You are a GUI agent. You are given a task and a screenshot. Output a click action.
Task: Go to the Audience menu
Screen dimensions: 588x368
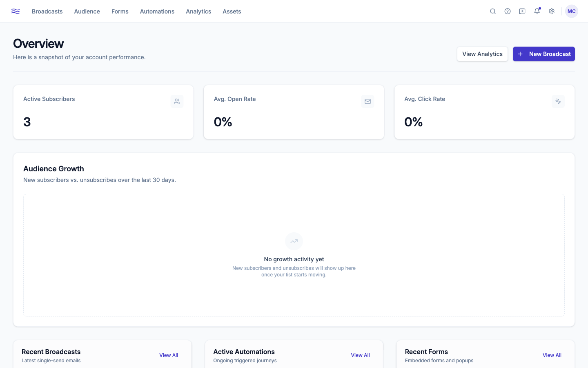87,11
